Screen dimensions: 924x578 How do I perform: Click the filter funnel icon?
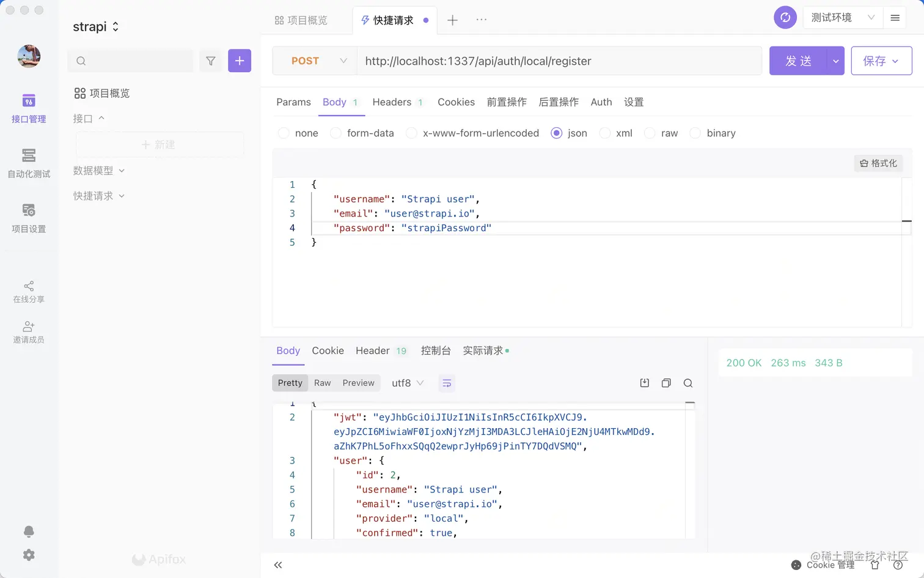tap(211, 61)
